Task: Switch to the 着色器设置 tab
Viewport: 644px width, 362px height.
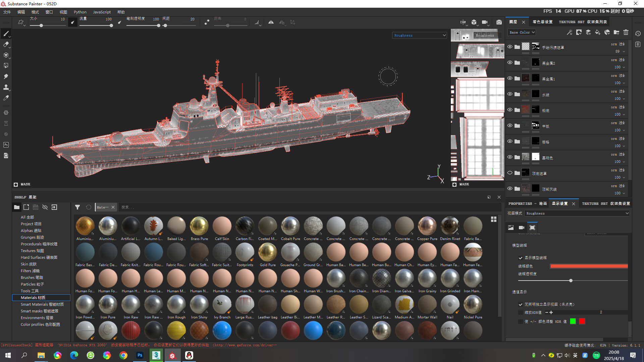Action: (542, 22)
